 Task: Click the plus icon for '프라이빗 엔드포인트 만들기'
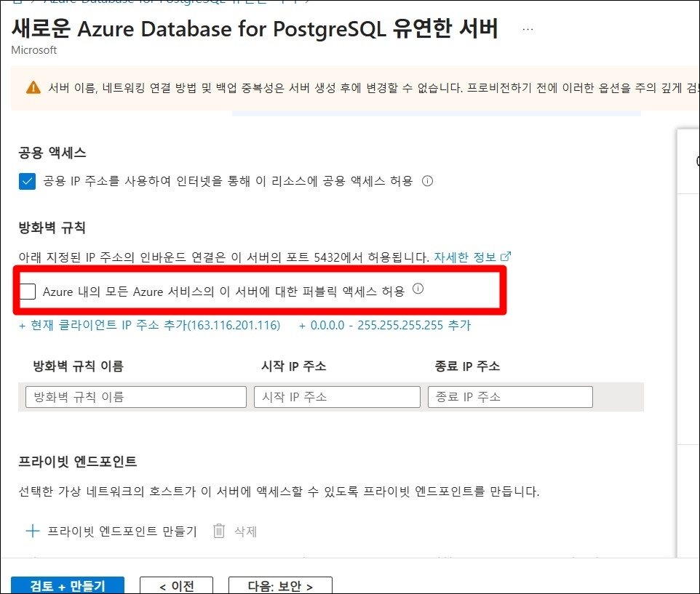click(33, 531)
